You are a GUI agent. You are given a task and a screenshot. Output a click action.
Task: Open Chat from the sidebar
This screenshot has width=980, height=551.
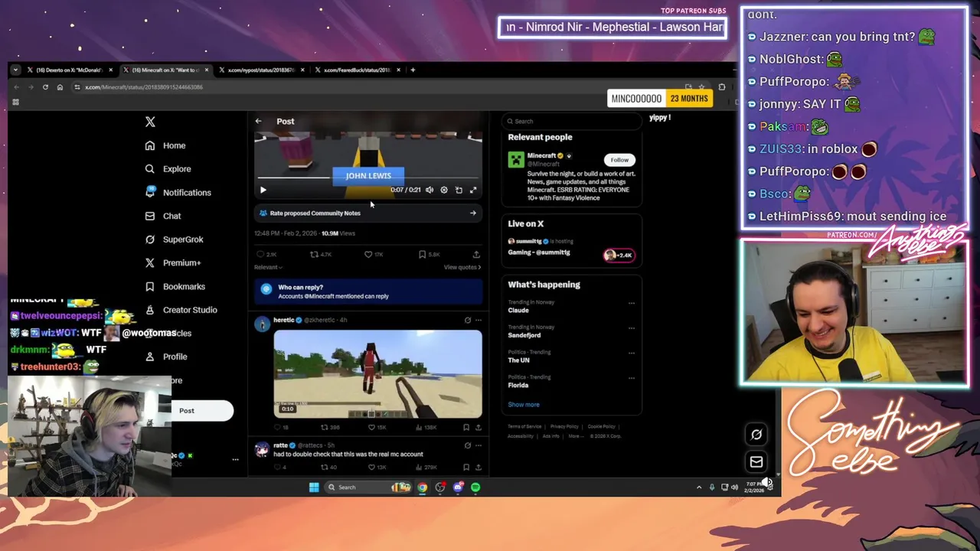163,216
